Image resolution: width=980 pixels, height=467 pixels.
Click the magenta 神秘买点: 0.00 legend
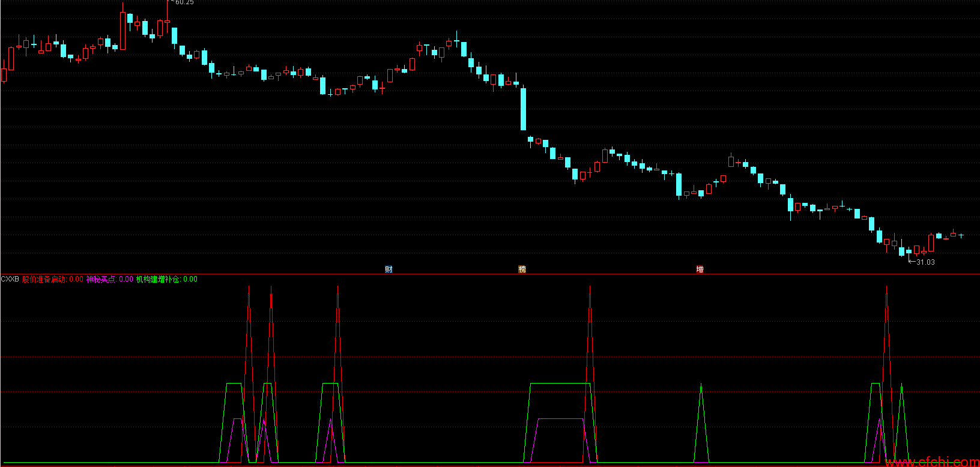pyautogui.click(x=110, y=279)
